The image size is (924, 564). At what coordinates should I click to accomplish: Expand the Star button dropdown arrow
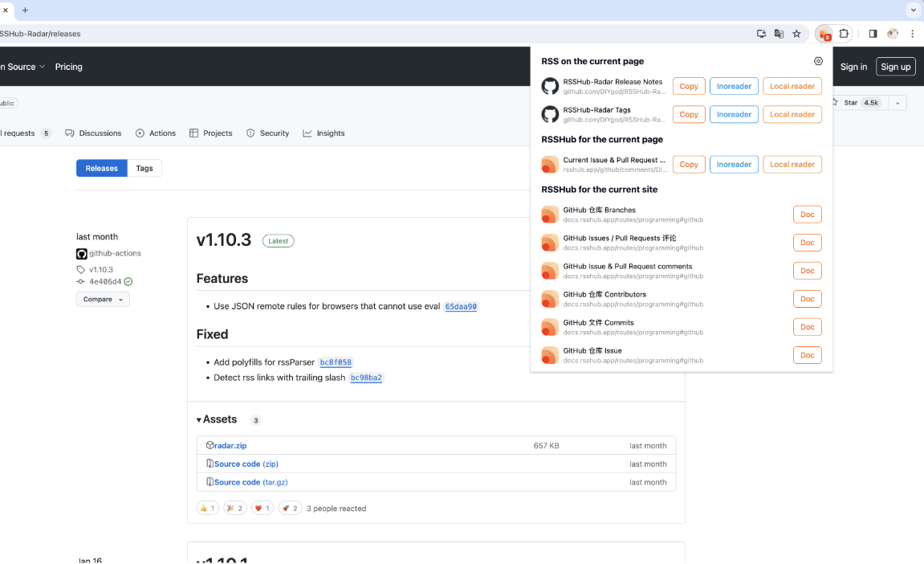(898, 104)
